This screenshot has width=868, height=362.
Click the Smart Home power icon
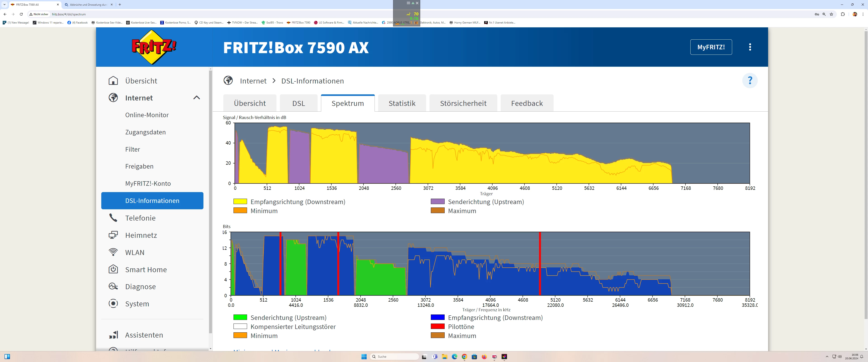coord(113,269)
